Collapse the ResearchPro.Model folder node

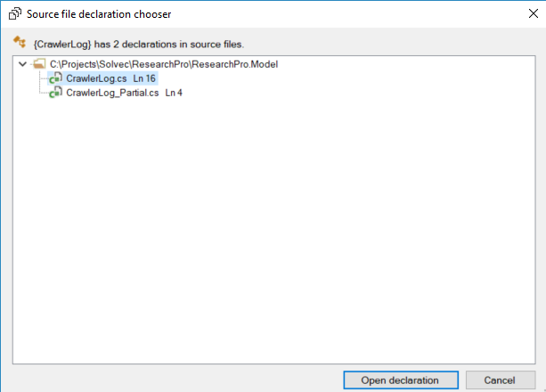click(22, 64)
